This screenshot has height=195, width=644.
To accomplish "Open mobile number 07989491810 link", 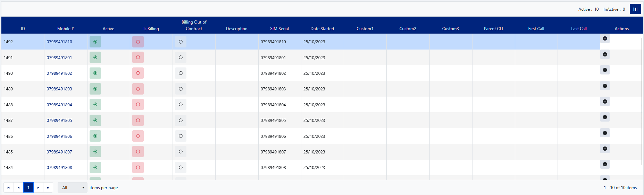I will pos(59,42).
